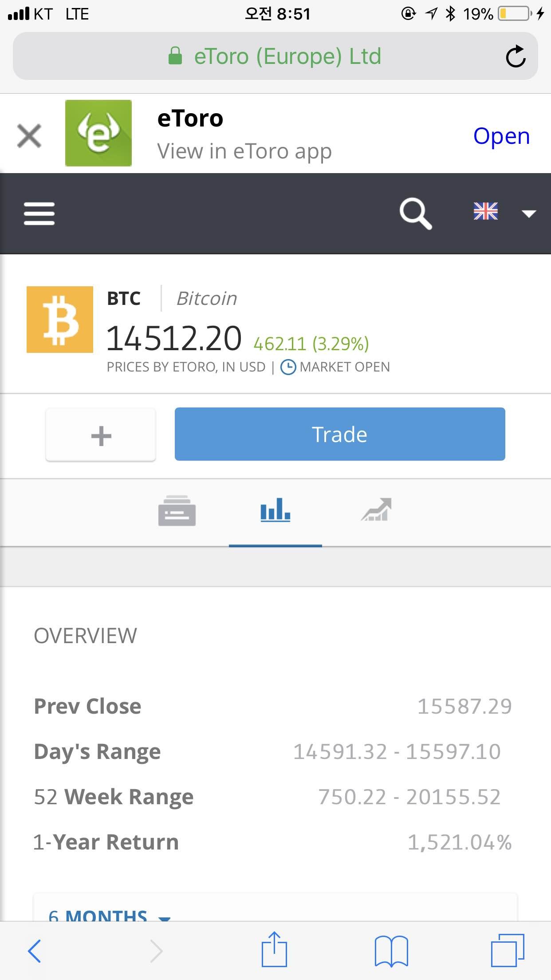Screen dimensions: 551x980
Task: Add Bitcoin to watchlist with plus button
Action: pyautogui.click(x=101, y=435)
